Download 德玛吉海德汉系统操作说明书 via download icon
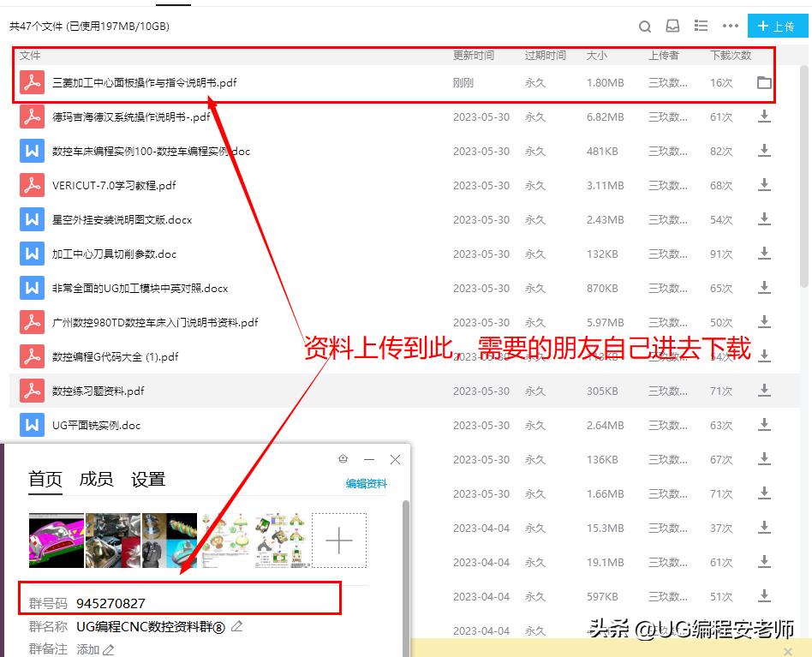 click(763, 116)
